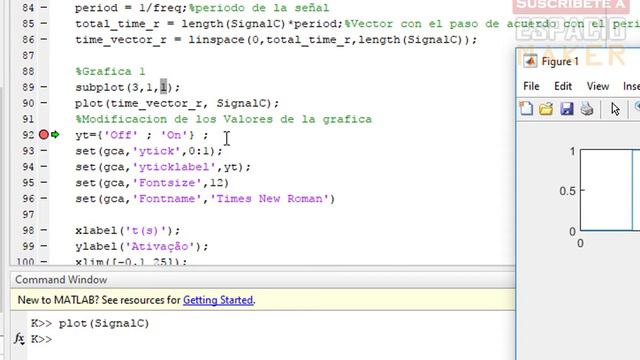Toggle the red breakpoint on line 92
This screenshot has width=640, height=360.
(44, 134)
